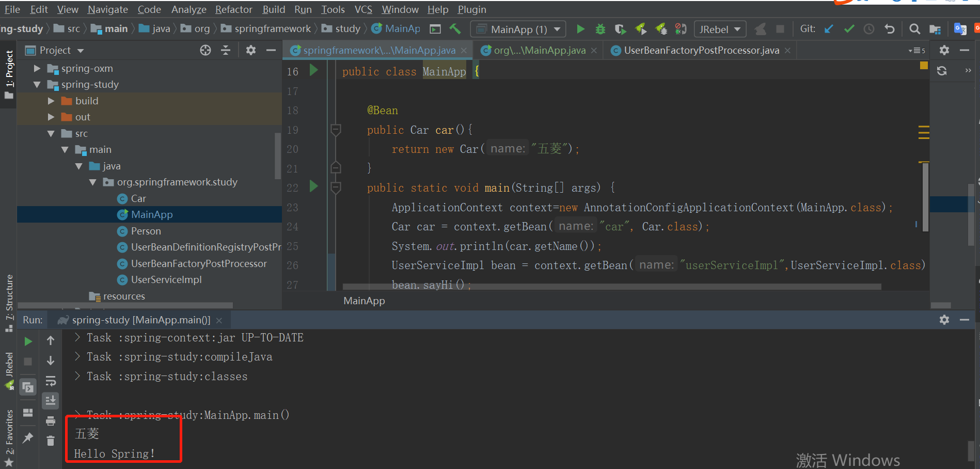Show the hidden editor tabs list
This screenshot has width=980, height=469.
pos(917,50)
